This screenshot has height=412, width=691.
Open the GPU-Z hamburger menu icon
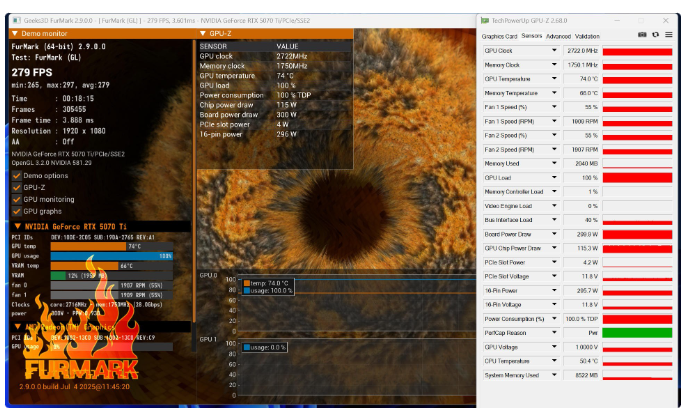tap(669, 35)
